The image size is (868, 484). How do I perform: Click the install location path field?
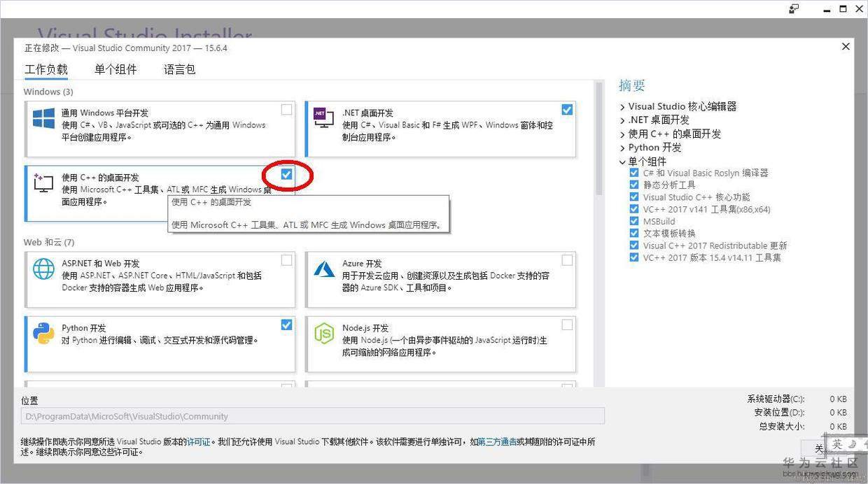(313, 416)
